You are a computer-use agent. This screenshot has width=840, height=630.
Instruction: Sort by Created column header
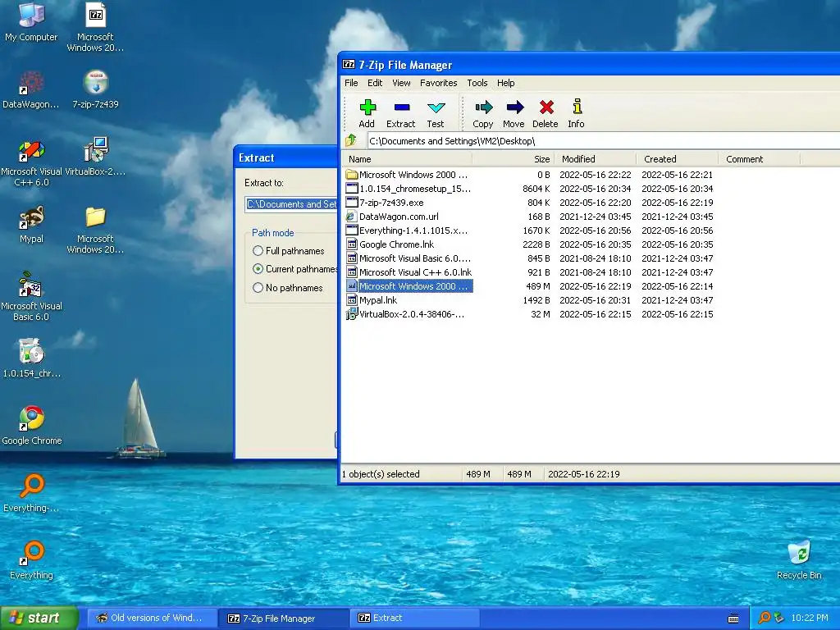[x=677, y=159]
